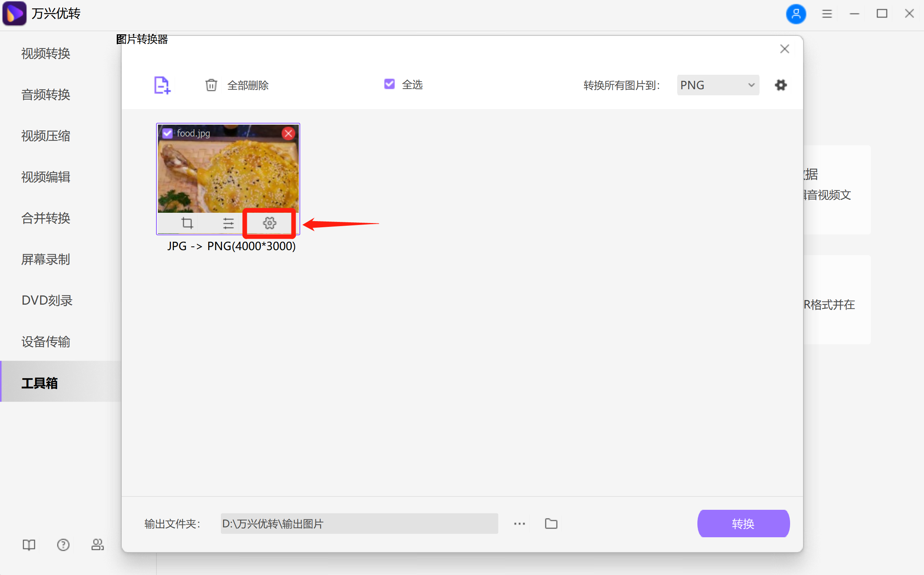924x575 pixels.
Task: Open the user guide book icon
Action: [29, 544]
